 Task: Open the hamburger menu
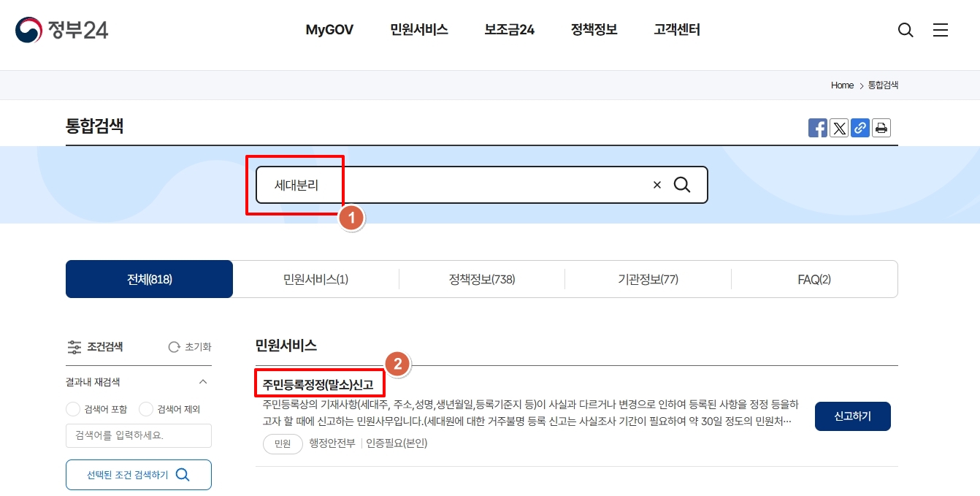tap(941, 30)
